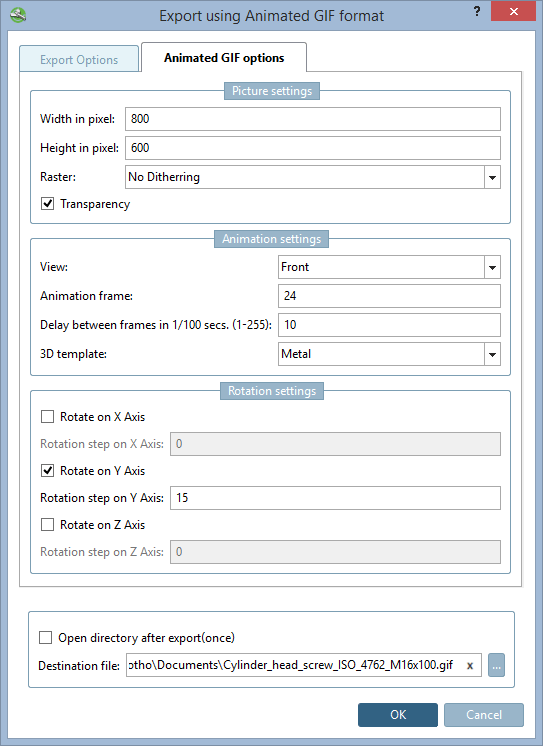
Task: Uncheck Rotate on Y Axis
Action: 47,471
